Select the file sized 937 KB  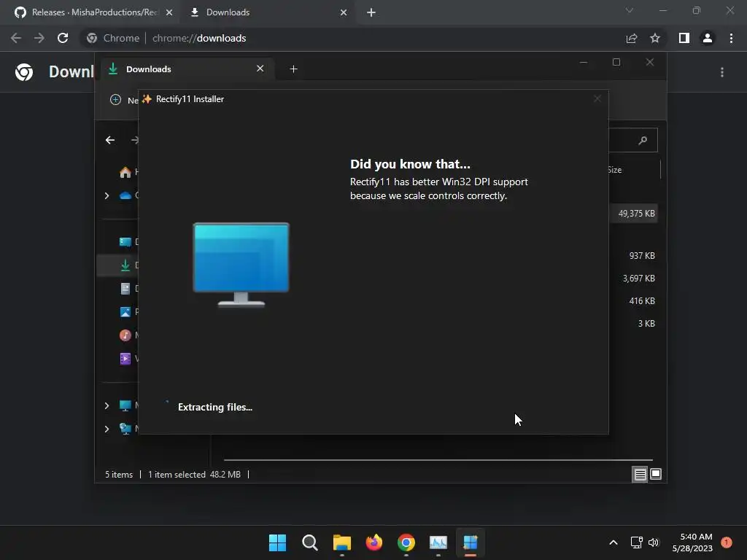coord(642,256)
